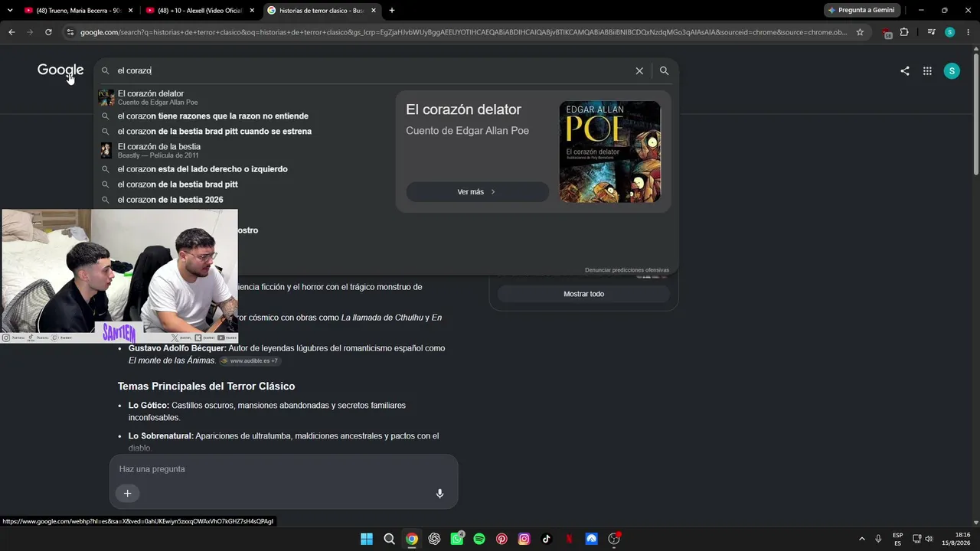The image size is (980, 551).
Task: Expand the tab search dropdown
Action: [10, 10]
